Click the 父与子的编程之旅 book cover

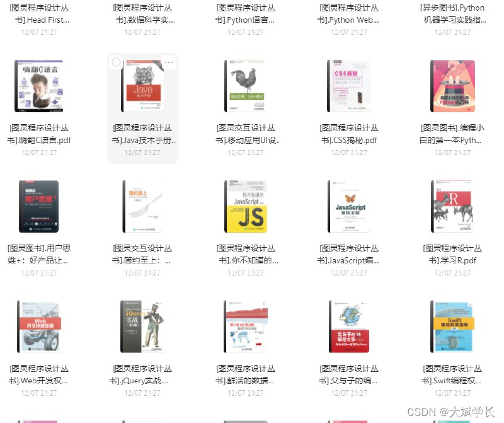coord(349,327)
